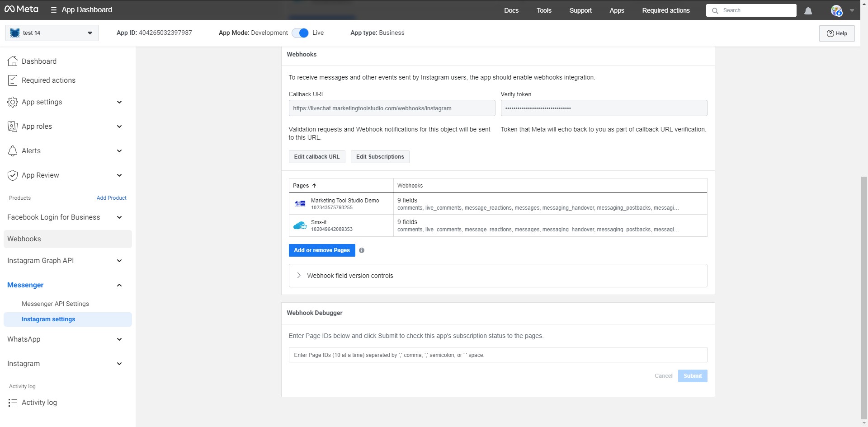Open the test 14 app selector dropdown
Screen dimensions: 868x427
pyautogui.click(x=52, y=33)
